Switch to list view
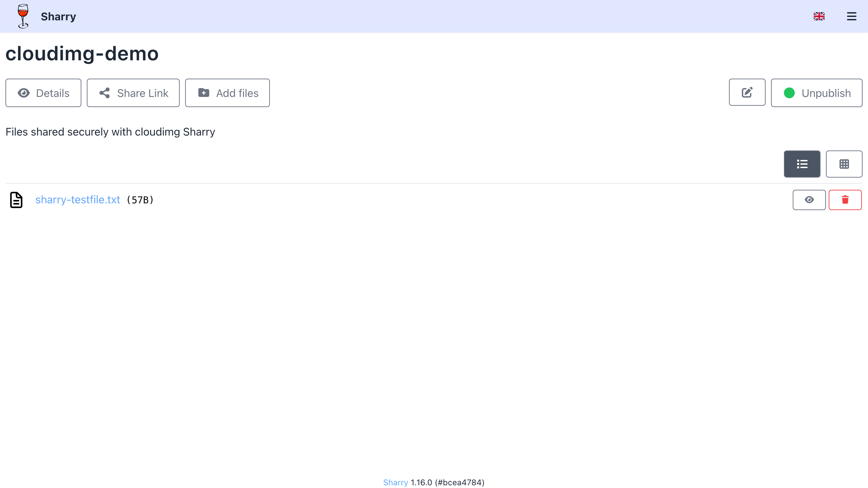Viewport: 868px width, 488px height. [802, 164]
